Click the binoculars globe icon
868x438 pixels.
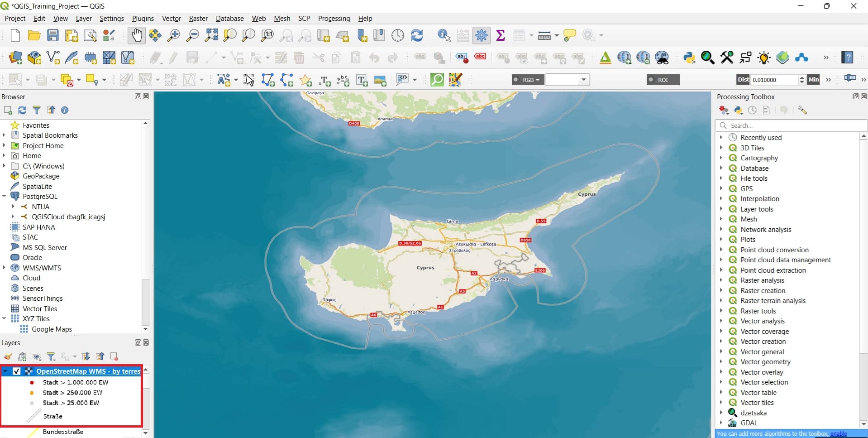[x=662, y=58]
